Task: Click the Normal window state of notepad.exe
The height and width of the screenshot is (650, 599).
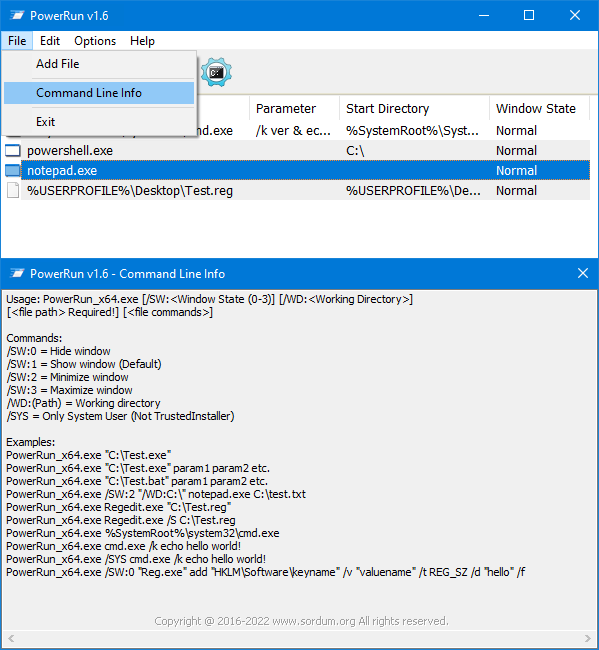Action: tap(517, 170)
